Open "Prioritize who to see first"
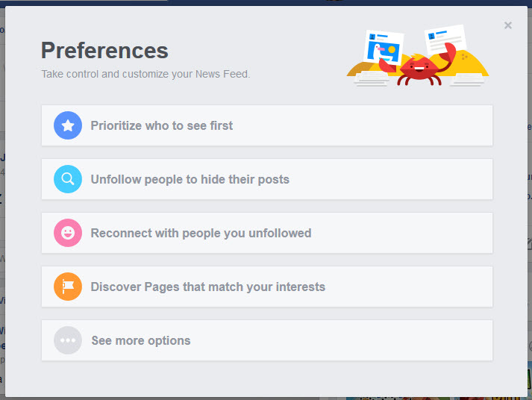 pos(162,125)
